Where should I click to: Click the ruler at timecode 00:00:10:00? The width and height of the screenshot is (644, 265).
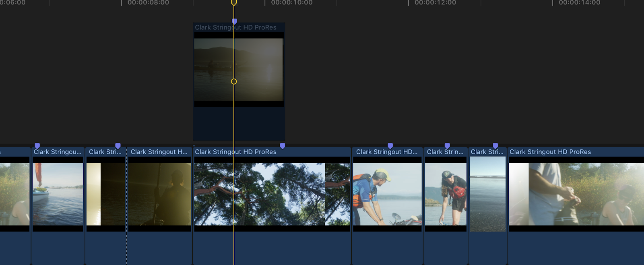[x=265, y=3]
